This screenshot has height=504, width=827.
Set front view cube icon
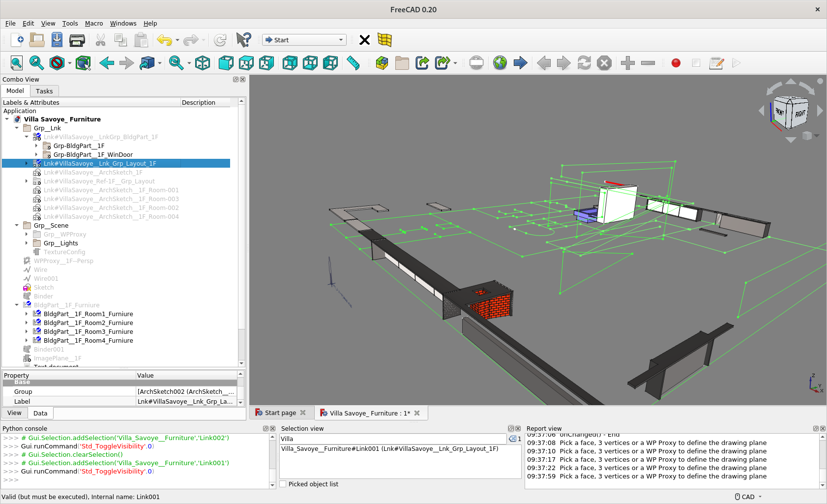226,63
